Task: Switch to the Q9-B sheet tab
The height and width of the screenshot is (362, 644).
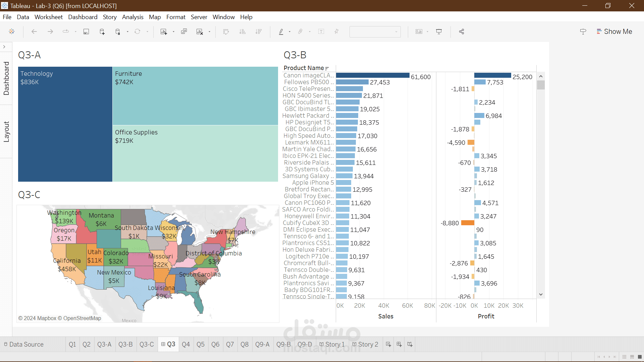Action: 283,344
